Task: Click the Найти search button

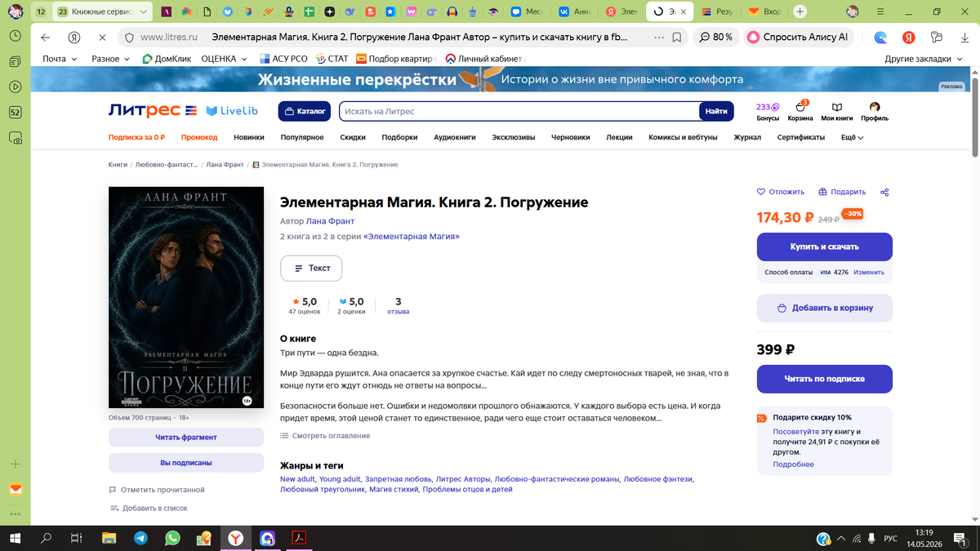Action: coord(716,111)
